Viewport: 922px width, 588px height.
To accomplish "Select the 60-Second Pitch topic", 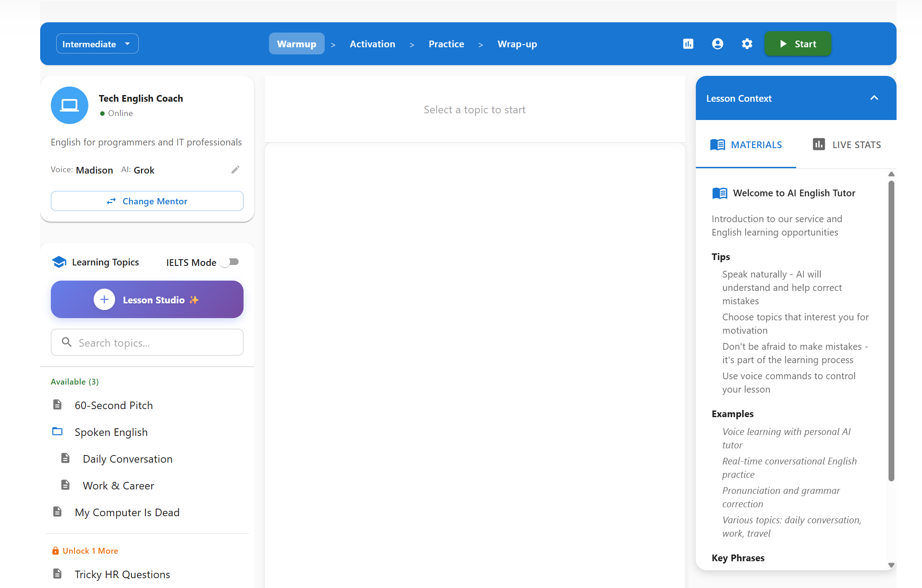I will [113, 405].
